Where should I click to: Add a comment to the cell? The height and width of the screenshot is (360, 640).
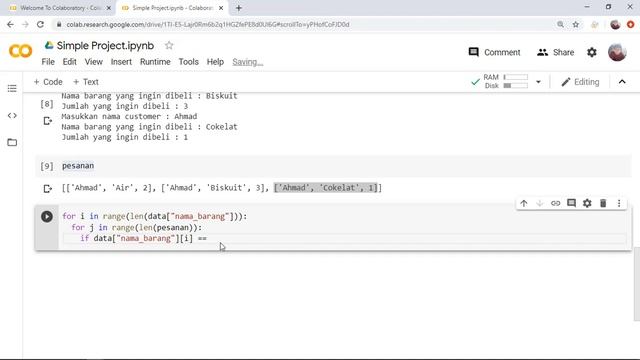571,203
